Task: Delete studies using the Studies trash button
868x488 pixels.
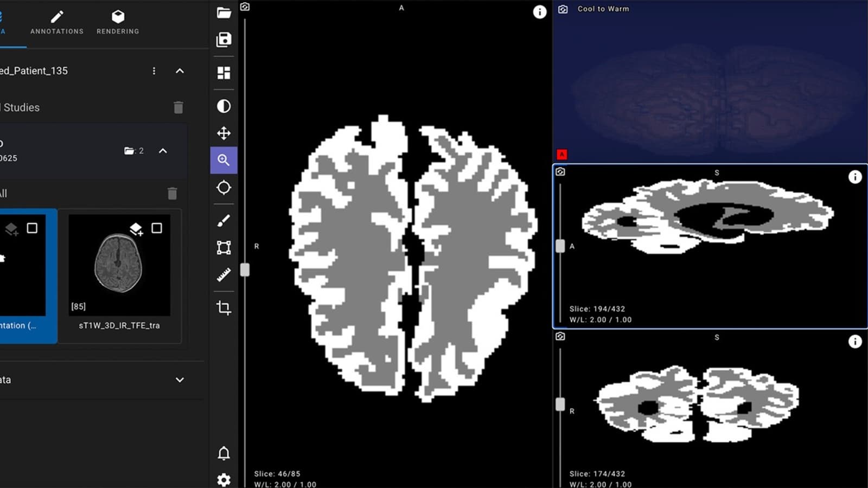Action: point(178,107)
